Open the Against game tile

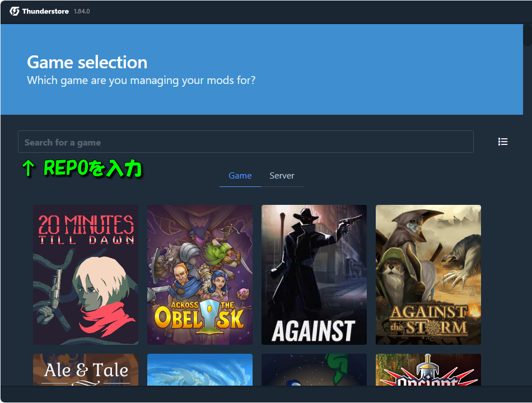[x=314, y=275]
